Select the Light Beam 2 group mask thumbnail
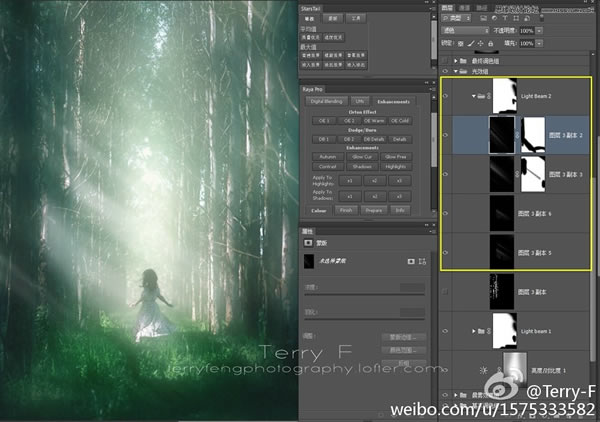The width and height of the screenshot is (600, 422). (x=505, y=96)
